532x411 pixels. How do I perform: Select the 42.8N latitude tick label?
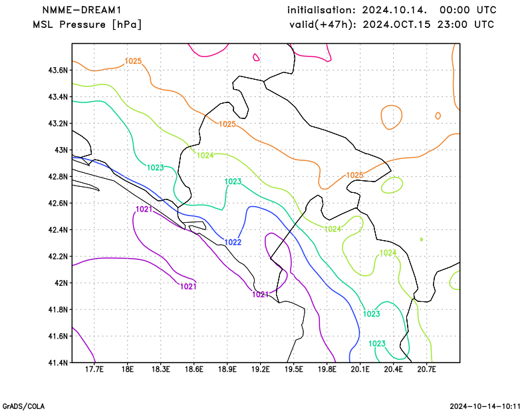58,177
